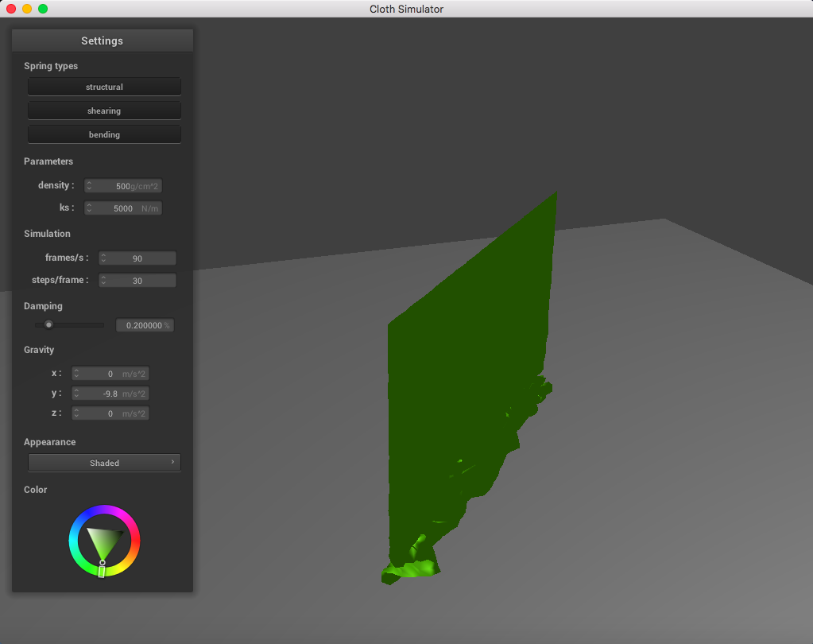The width and height of the screenshot is (813, 644).
Task: Click the damping percentage value box
Action: (145, 325)
